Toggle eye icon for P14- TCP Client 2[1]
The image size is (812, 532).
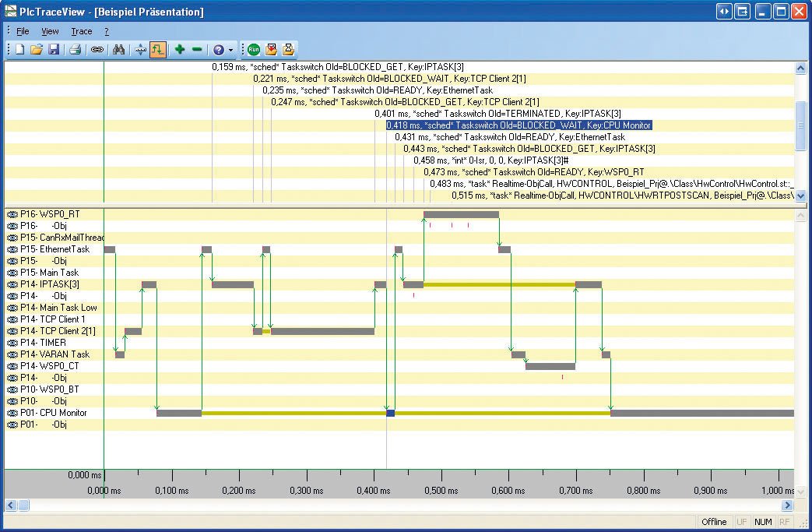coord(12,331)
